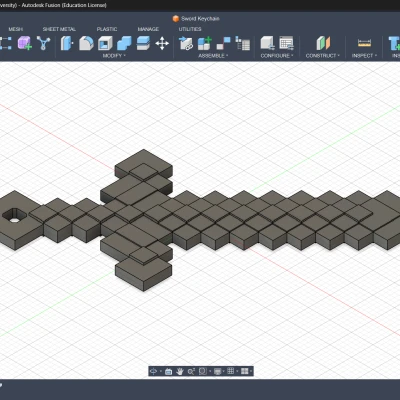This screenshot has height=400, width=400.
Task: Select the Sword Keychain document tab
Action: point(196,19)
